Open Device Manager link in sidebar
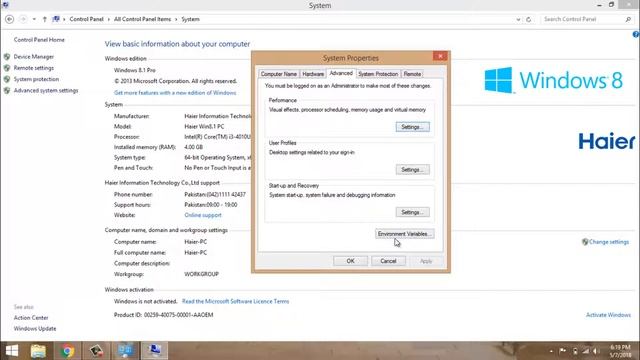Viewport: 640px width, 360px height. click(x=33, y=57)
